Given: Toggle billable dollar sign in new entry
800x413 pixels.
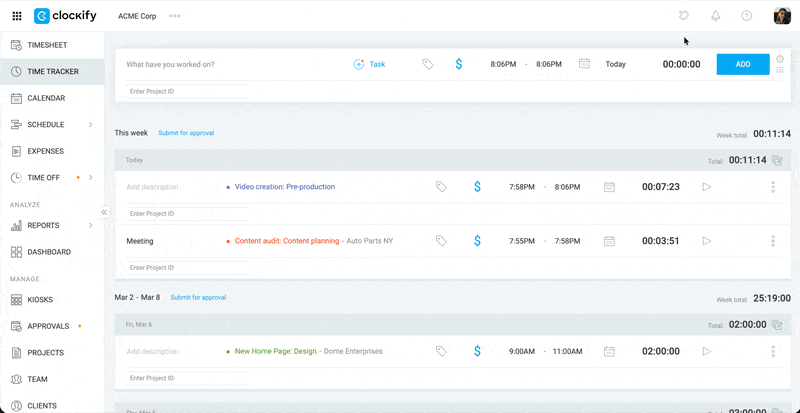Looking at the screenshot, I should [459, 64].
